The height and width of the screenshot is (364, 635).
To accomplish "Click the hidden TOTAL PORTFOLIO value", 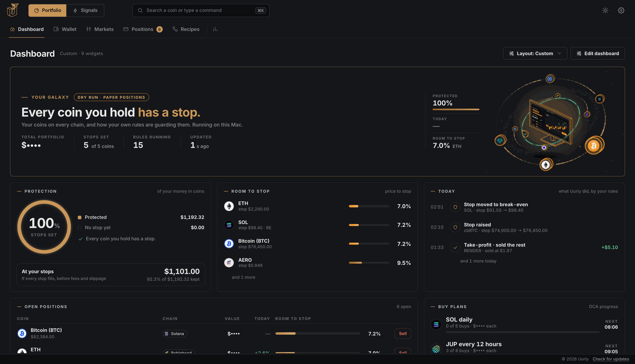I will 31,146.
